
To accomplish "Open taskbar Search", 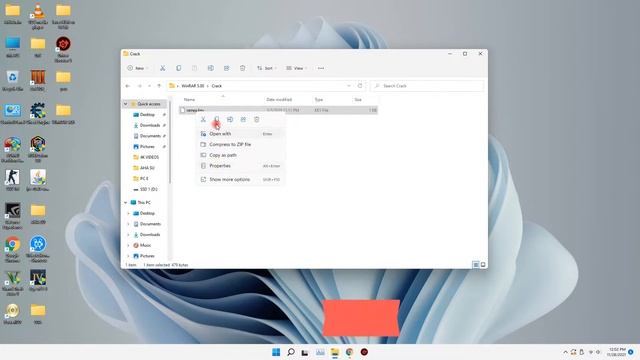I will 291,352.
